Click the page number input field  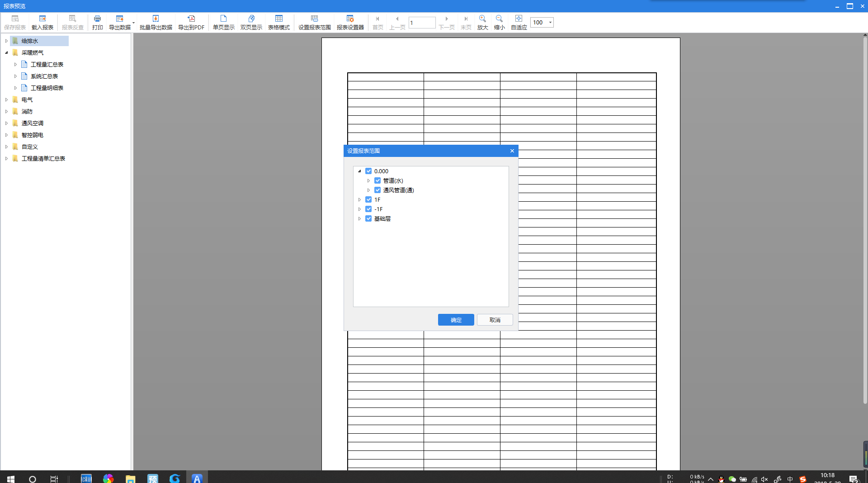[x=422, y=23]
